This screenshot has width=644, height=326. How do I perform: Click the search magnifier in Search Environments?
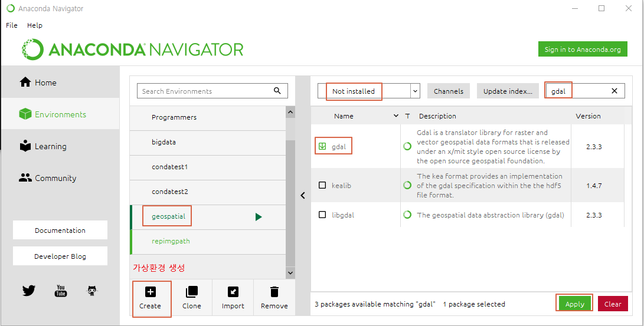pyautogui.click(x=277, y=91)
